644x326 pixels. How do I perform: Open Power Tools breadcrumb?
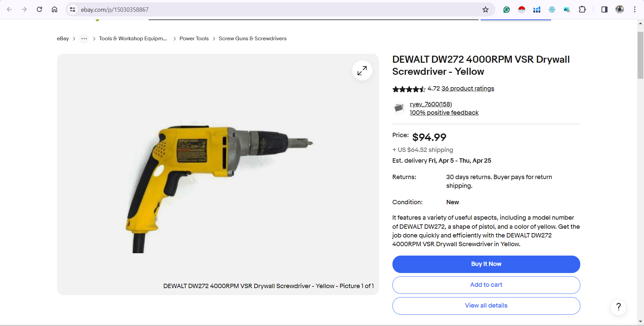[x=194, y=39]
